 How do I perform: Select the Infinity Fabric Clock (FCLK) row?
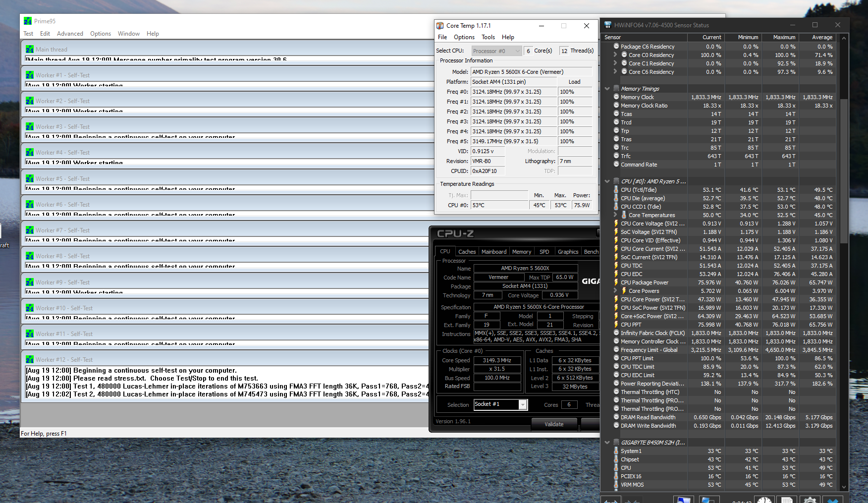(718, 333)
